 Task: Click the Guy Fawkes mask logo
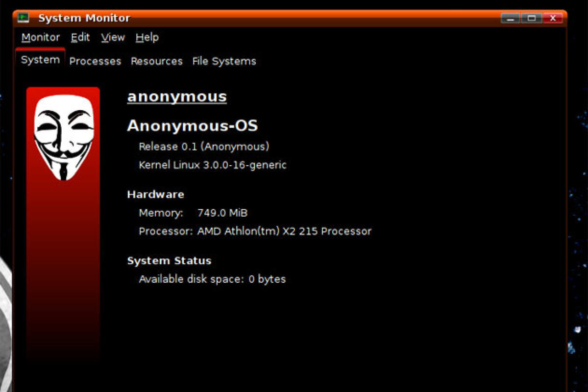pyautogui.click(x=63, y=138)
